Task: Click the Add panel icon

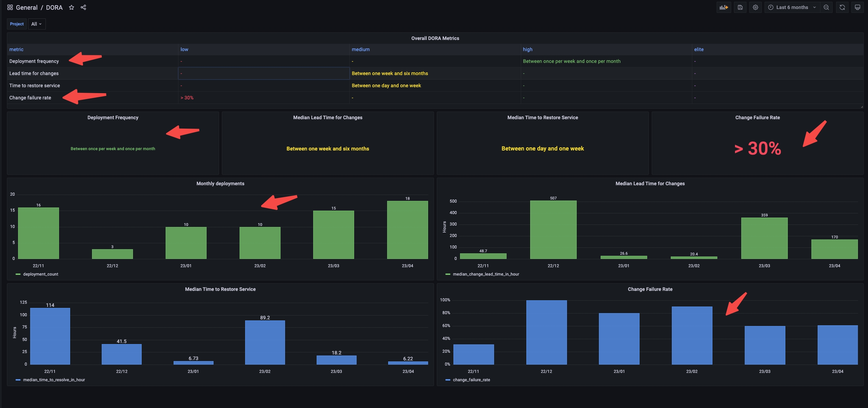Action: pos(724,7)
